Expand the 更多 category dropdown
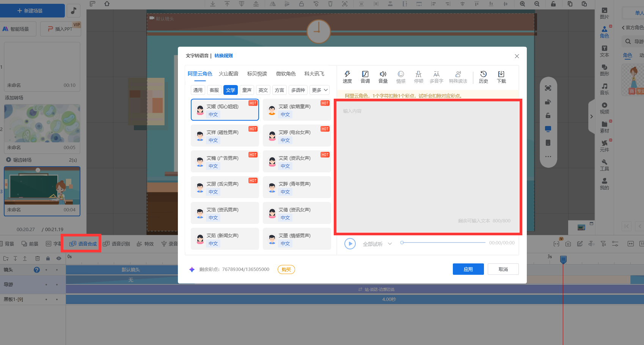Image resolution: width=644 pixels, height=345 pixels. point(320,90)
